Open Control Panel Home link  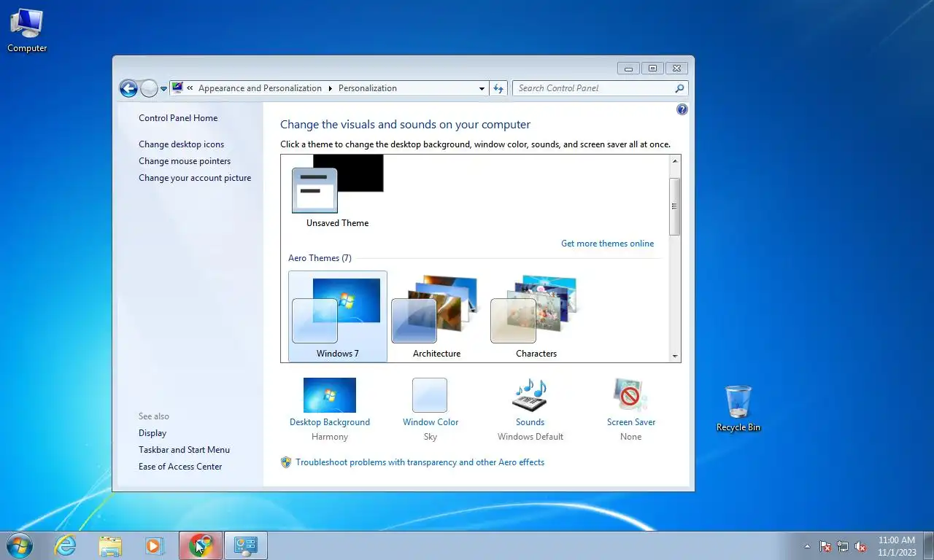coord(178,118)
